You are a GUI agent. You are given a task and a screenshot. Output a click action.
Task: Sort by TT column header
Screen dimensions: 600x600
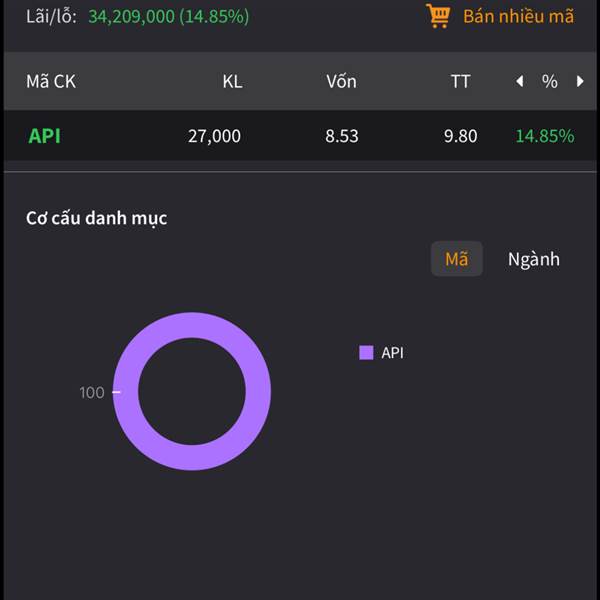tap(460, 82)
